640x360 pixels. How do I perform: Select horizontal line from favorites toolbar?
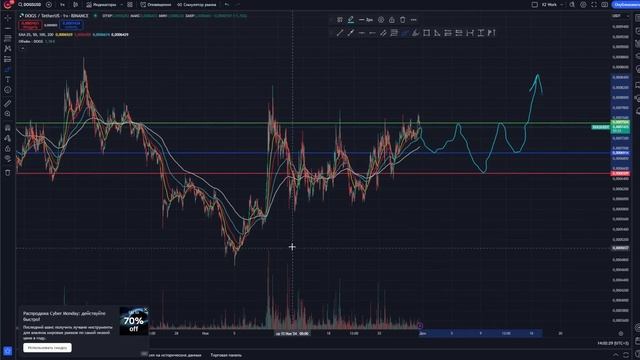[x=361, y=33]
